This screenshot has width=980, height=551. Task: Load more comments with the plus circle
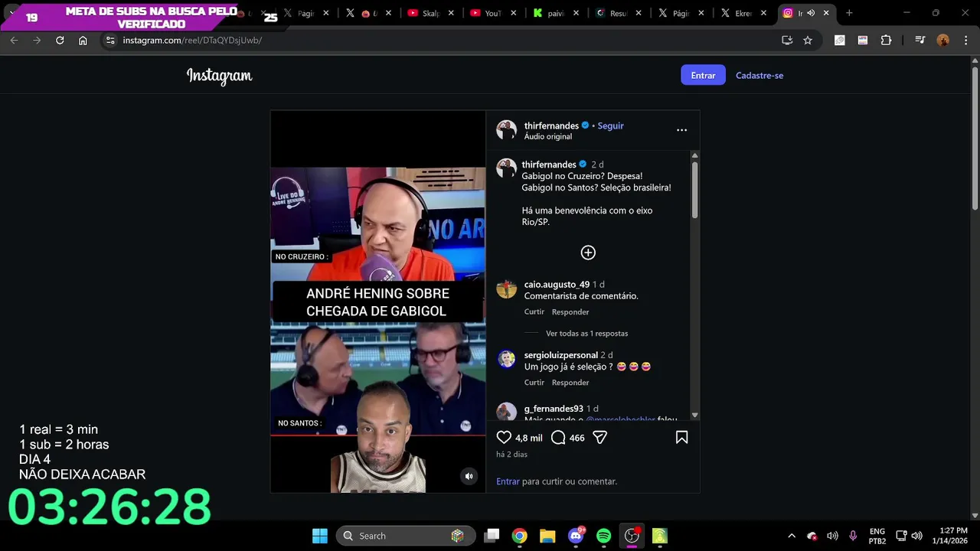[588, 253]
